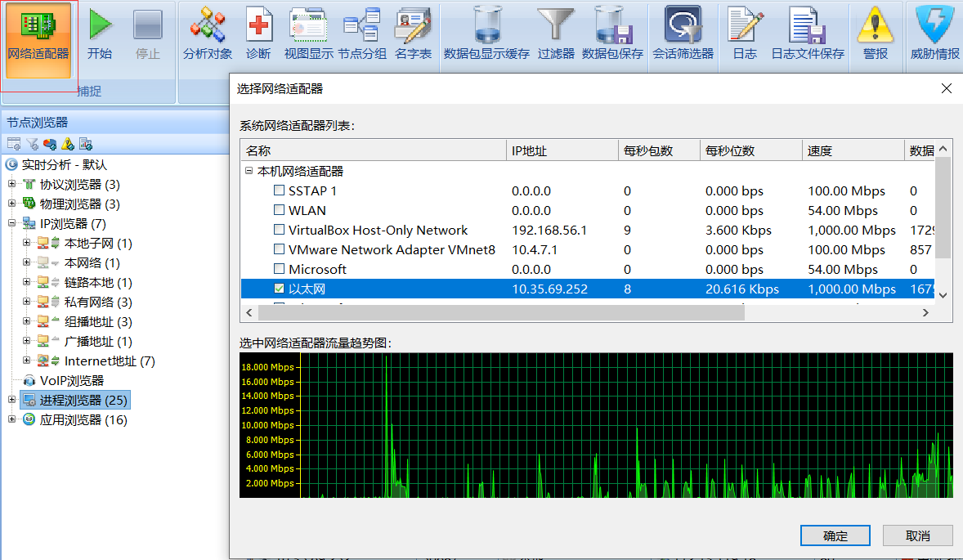Click adapter list scroll up arrow
Viewport: 963px width, 560px height.
pyautogui.click(x=943, y=149)
